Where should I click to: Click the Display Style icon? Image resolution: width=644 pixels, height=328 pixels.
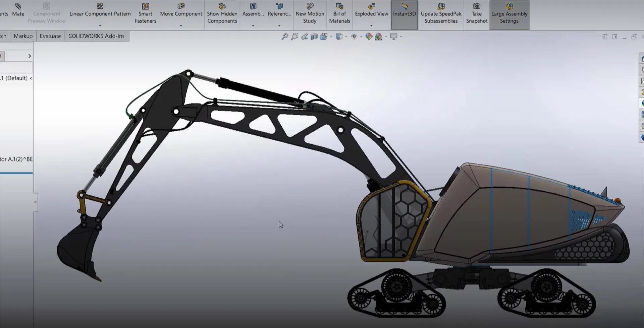pyautogui.click(x=339, y=37)
